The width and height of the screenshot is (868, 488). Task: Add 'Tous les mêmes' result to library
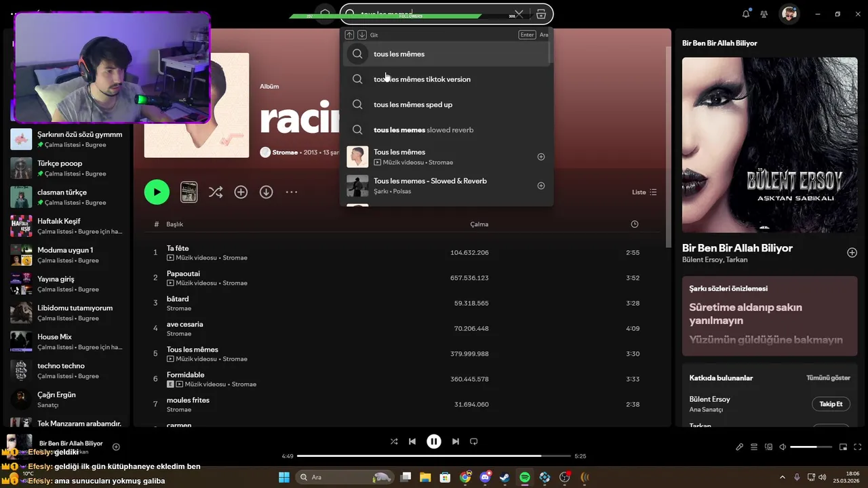[x=541, y=157]
